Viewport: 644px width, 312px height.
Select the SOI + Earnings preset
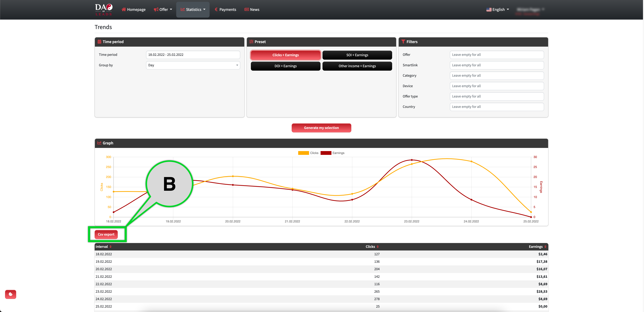pyautogui.click(x=357, y=55)
